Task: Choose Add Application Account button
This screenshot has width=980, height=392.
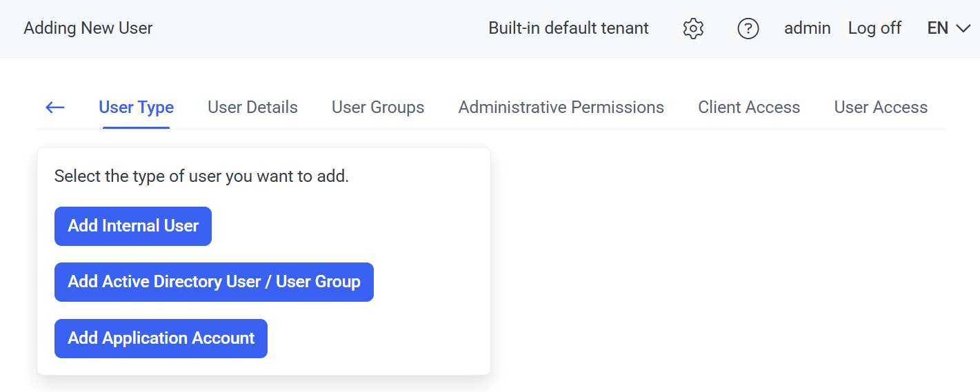Action: (x=161, y=338)
